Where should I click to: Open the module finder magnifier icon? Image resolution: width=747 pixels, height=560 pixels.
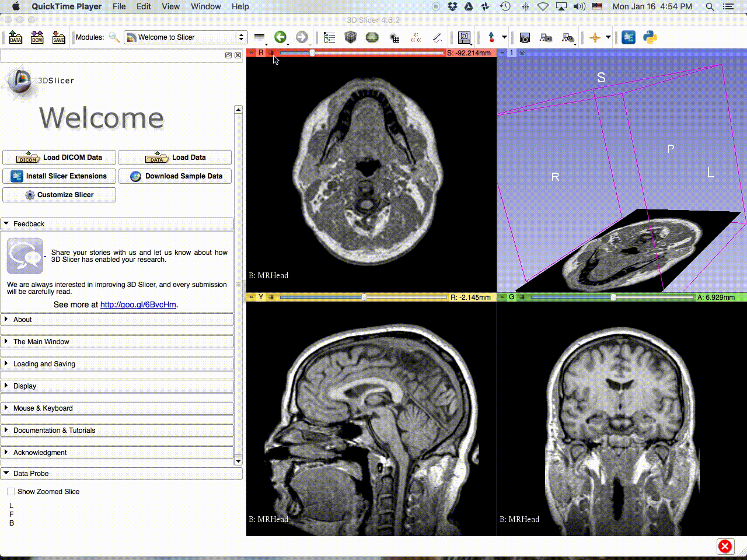pyautogui.click(x=114, y=37)
